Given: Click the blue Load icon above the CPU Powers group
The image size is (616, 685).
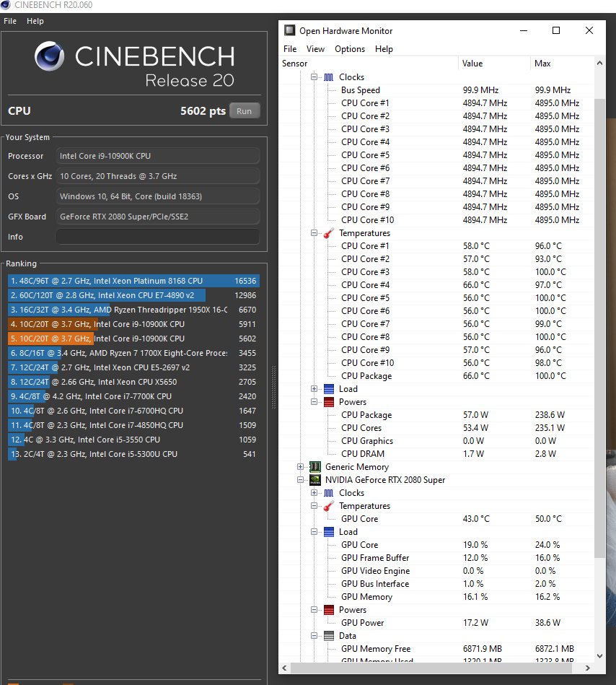Looking at the screenshot, I should coord(329,389).
